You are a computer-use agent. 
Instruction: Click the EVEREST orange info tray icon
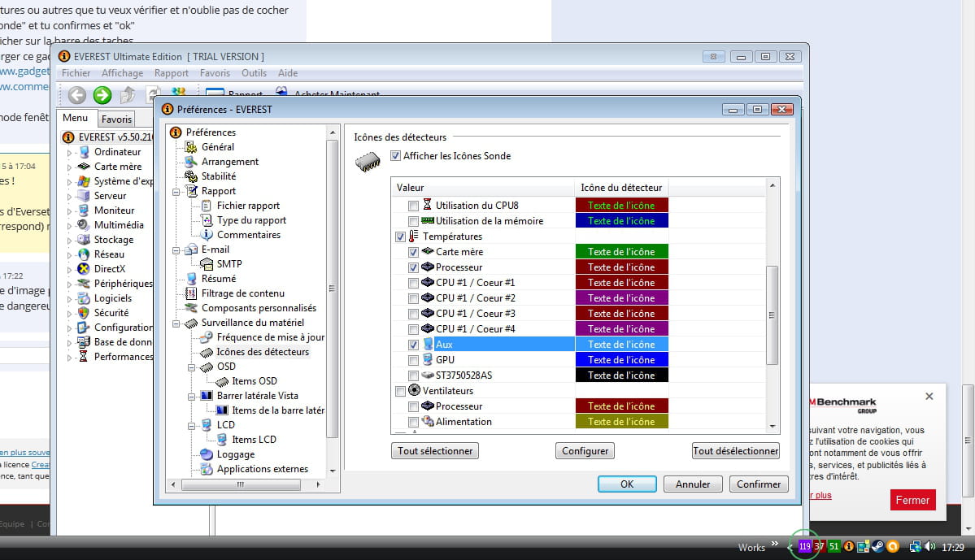[x=849, y=547]
